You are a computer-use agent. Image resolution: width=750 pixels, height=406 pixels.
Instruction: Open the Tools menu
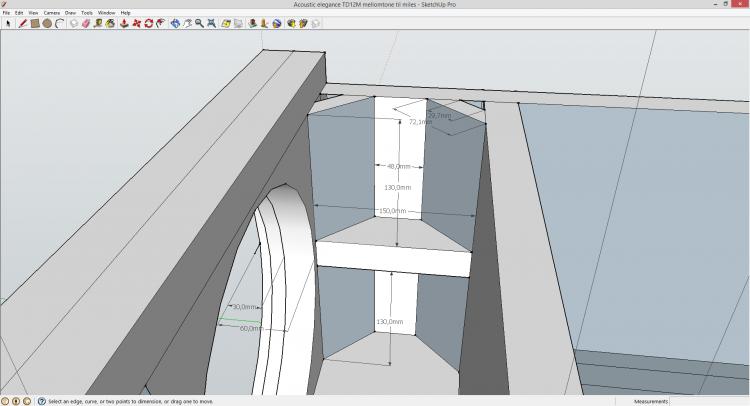[x=87, y=13]
